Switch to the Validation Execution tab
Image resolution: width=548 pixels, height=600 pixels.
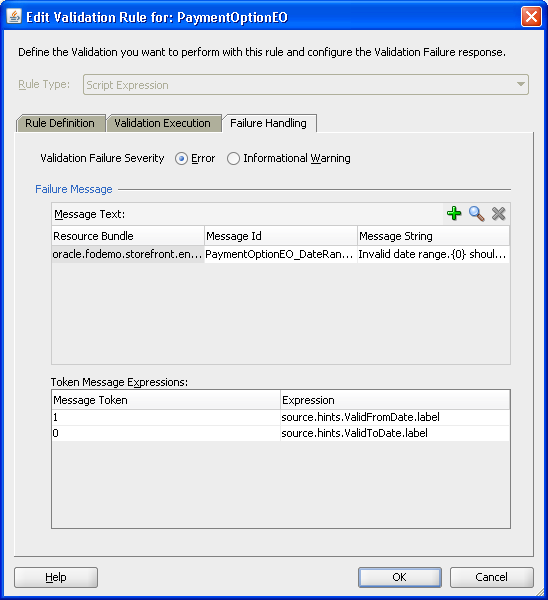click(163, 123)
